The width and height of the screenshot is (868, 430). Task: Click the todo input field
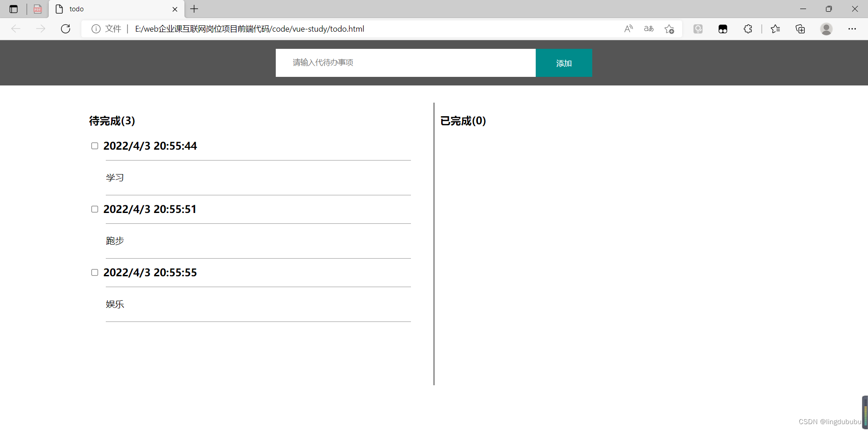406,63
